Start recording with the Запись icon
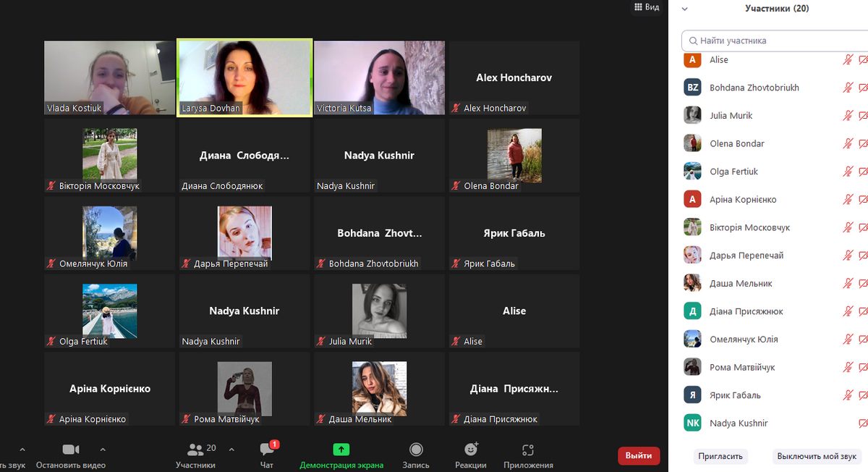Viewport: 868px width, 472px height. coord(416,450)
